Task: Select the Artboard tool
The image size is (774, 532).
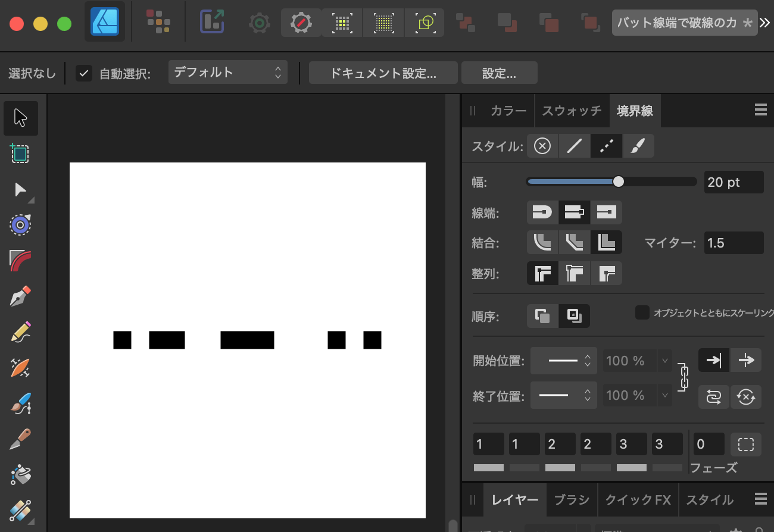Action: point(21,154)
